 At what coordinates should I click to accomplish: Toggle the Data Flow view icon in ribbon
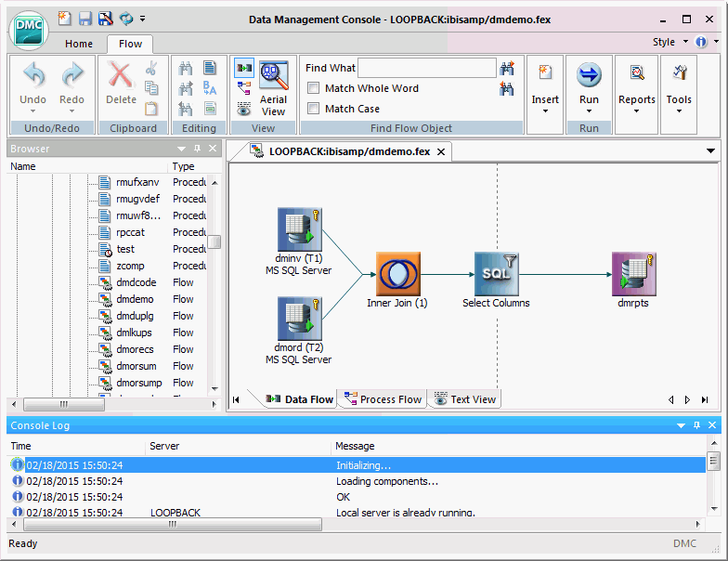(x=244, y=68)
